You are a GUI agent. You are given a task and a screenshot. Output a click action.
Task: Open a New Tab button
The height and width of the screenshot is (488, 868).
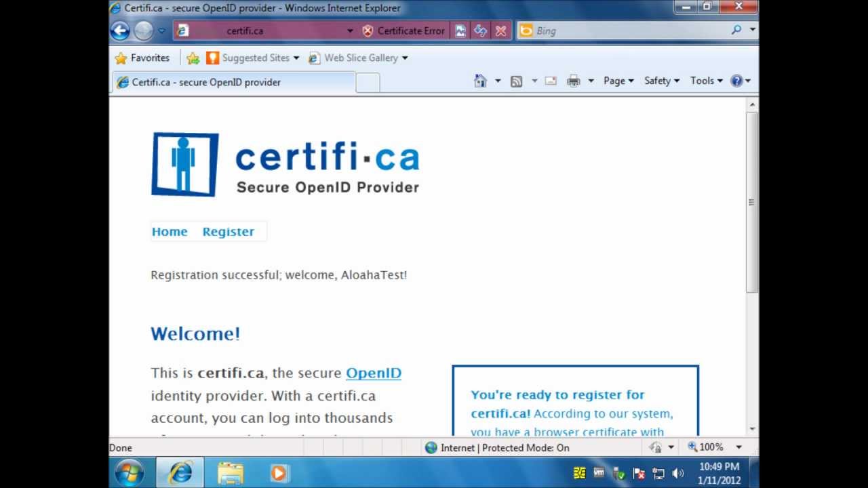coord(368,83)
